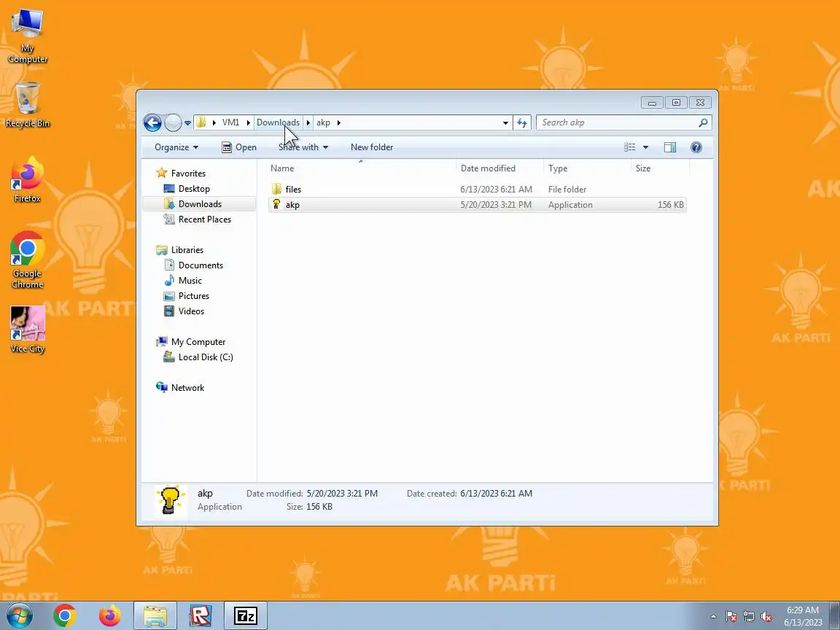Click the Google Chrome desktop shortcut

click(x=27, y=260)
